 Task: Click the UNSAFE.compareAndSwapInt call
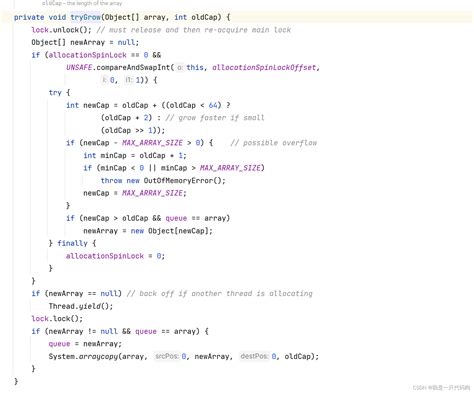point(120,67)
